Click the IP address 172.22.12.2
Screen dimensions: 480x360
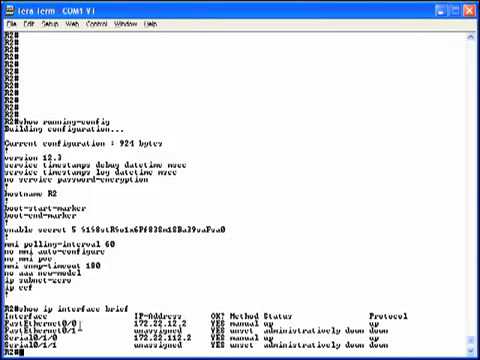click(160, 323)
